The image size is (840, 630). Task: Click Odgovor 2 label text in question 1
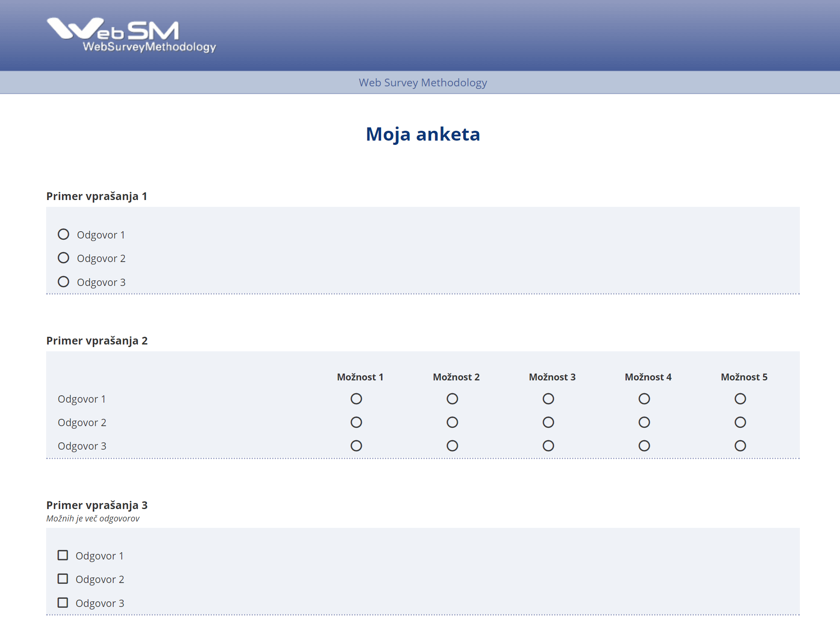tap(101, 259)
